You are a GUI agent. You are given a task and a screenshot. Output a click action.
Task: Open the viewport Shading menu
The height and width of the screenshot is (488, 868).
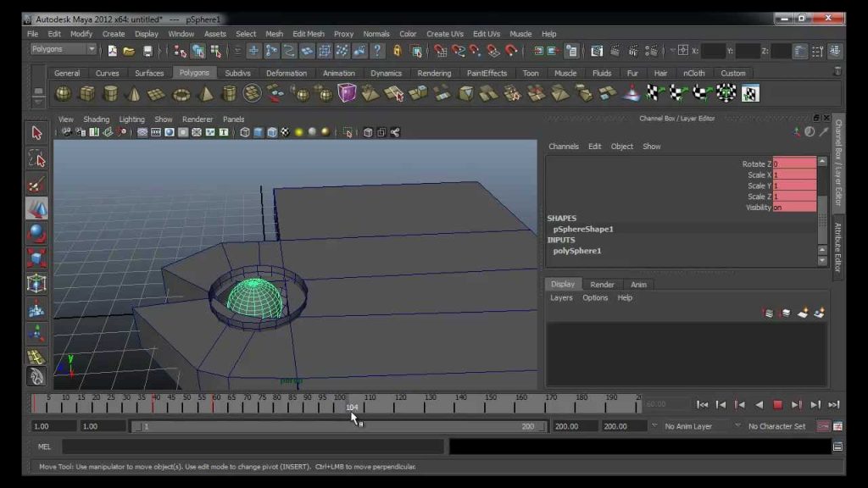[97, 119]
